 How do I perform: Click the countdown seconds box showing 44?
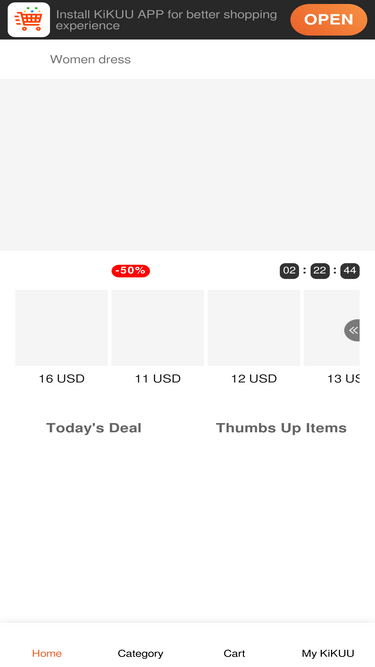point(350,271)
